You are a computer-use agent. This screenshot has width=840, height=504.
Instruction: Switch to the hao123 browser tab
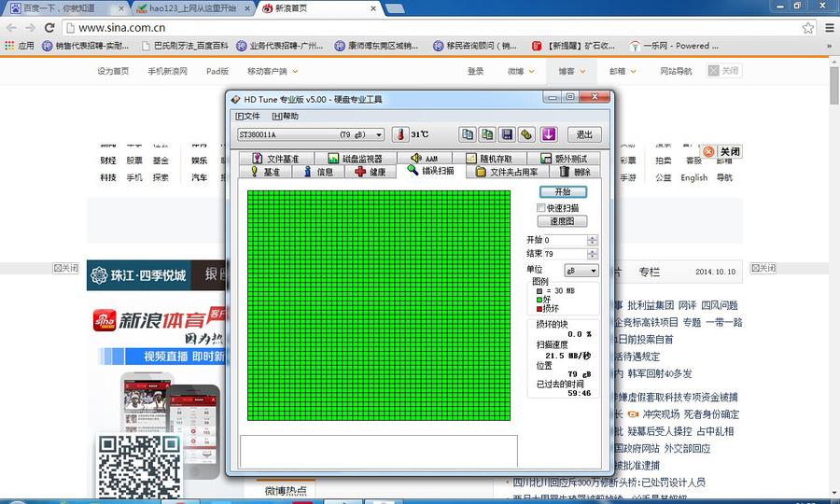coord(193,8)
